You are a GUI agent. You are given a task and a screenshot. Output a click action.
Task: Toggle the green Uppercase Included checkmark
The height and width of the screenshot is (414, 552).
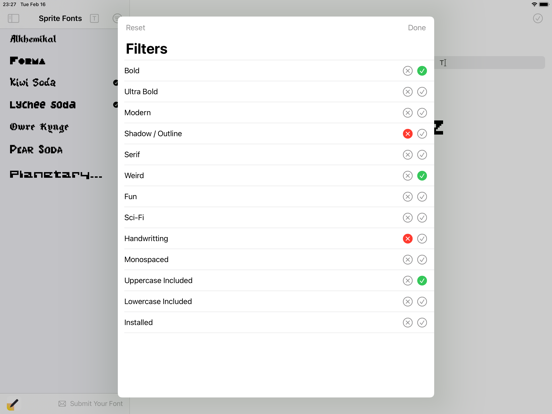tap(422, 281)
